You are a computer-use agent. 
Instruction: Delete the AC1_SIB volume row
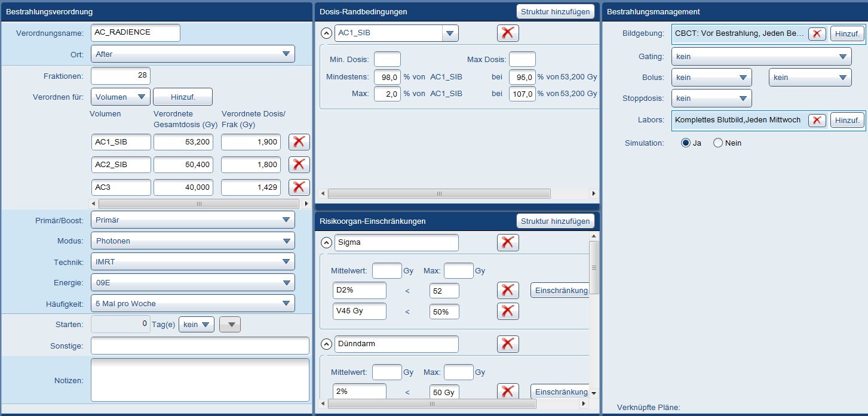[299, 142]
